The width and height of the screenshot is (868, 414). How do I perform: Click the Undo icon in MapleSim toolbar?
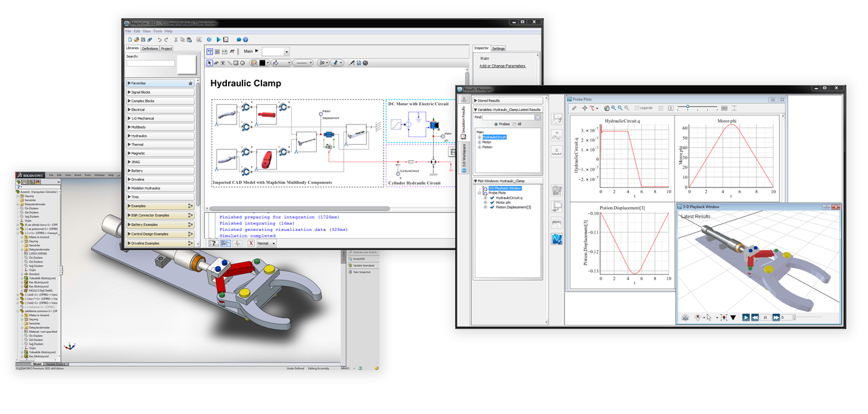pyautogui.click(x=160, y=39)
